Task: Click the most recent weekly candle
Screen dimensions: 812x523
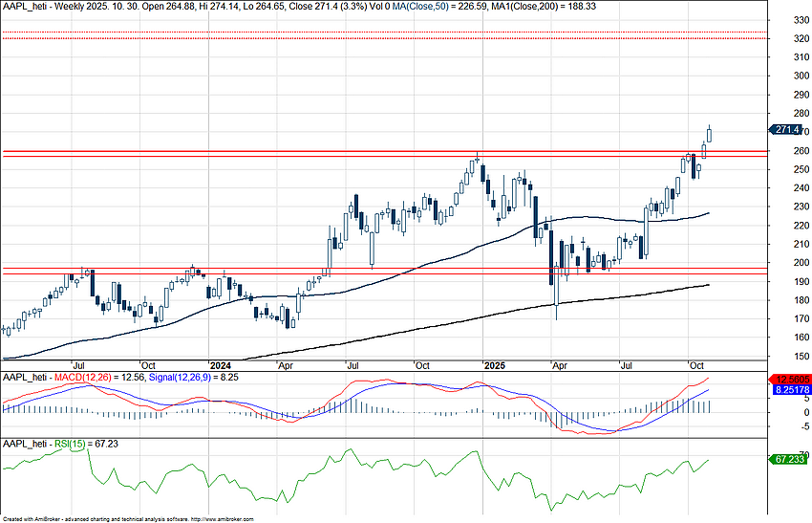Action: click(710, 135)
